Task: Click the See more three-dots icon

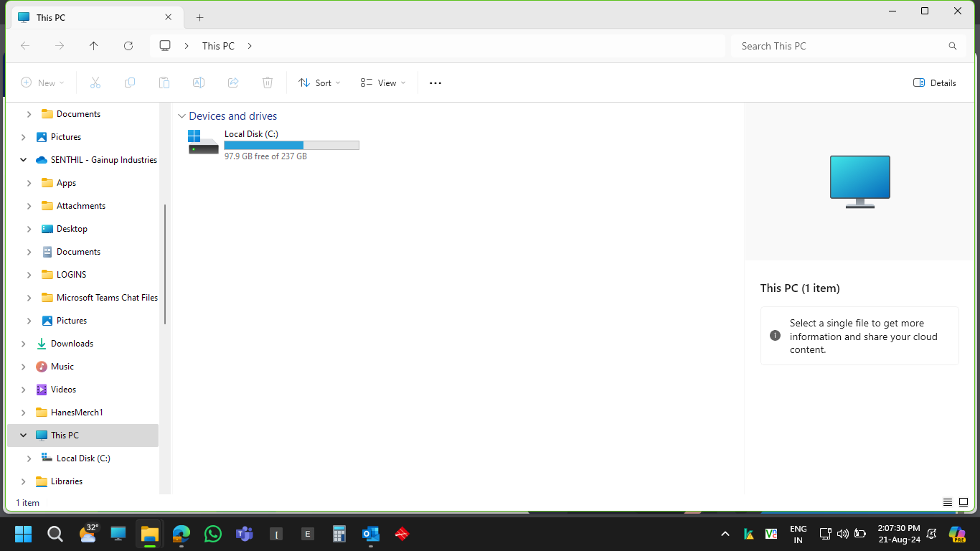Action: pyautogui.click(x=435, y=83)
